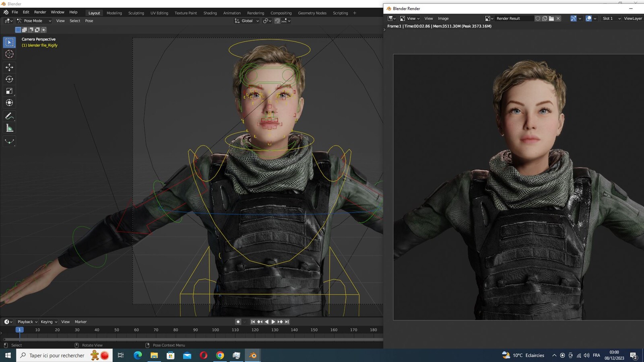
Task: Open the Playback popover
Action: (x=27, y=322)
